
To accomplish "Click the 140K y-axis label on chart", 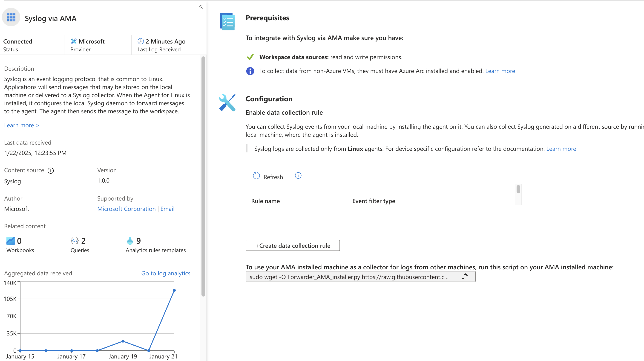I will coord(10,283).
